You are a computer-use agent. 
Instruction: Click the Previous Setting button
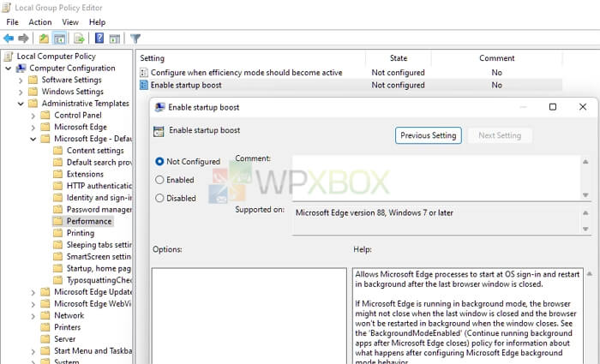coord(429,135)
